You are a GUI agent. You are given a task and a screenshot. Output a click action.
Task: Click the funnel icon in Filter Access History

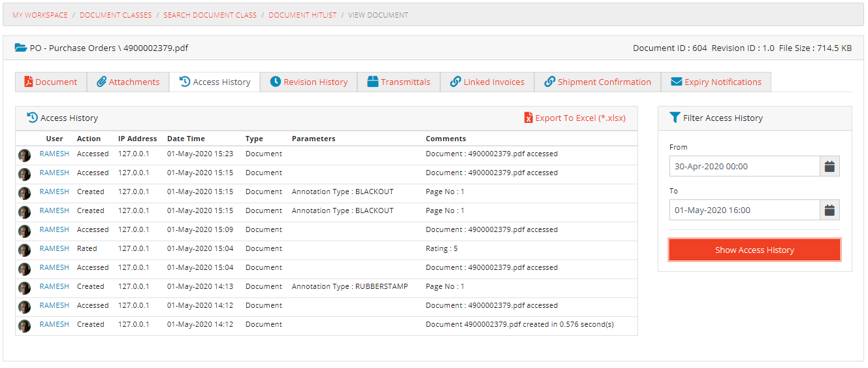tap(675, 118)
